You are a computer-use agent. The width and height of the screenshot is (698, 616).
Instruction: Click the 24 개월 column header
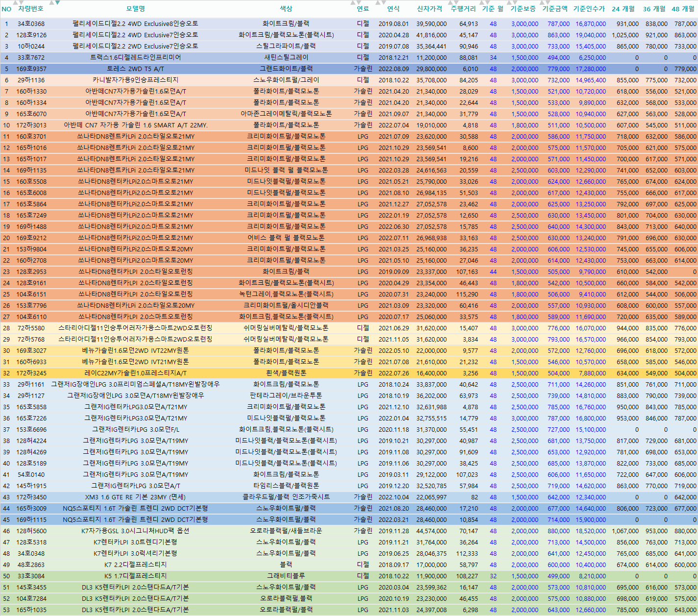point(623,9)
